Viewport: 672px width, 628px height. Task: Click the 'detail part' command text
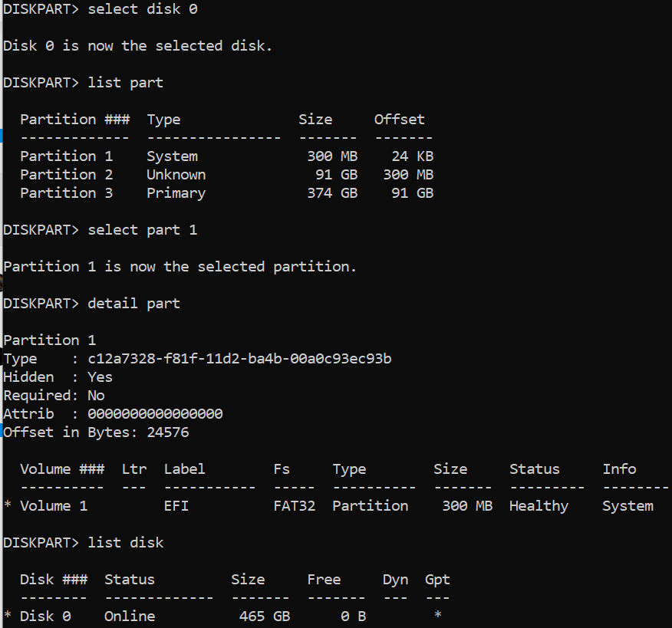[133, 304]
